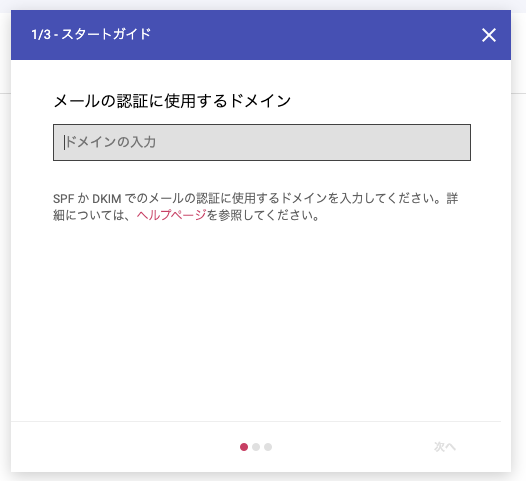Close the スタートガイド dialog with X
The height and width of the screenshot is (481, 526).
coord(489,35)
